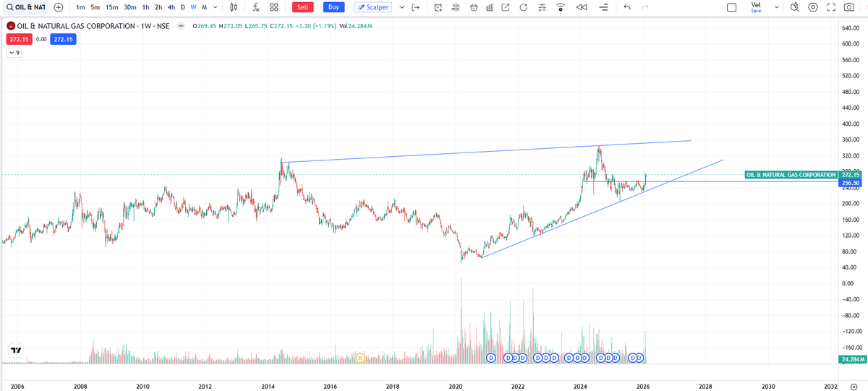Select the 15m timeframe
Screen dimensions: 868x391
click(x=112, y=7)
